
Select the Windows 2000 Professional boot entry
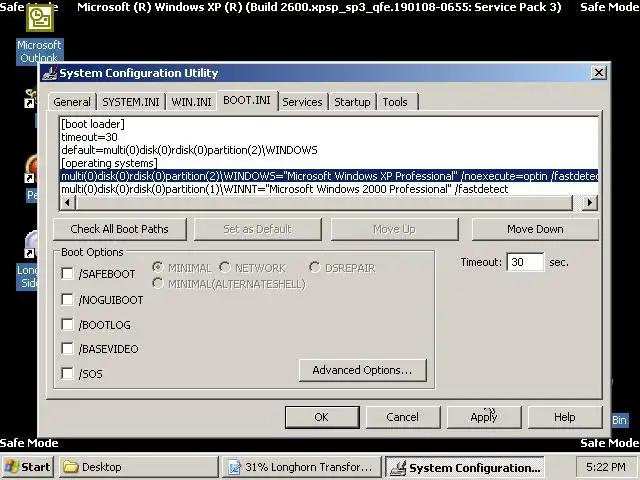(x=329, y=189)
